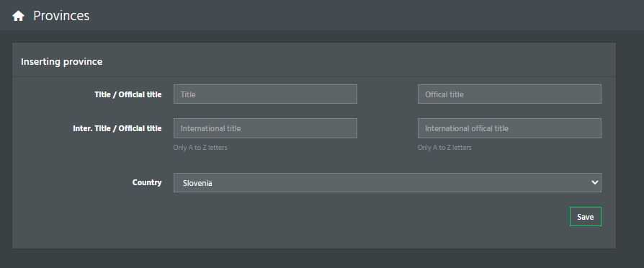Click the dark background below form panel

[x=312, y=259]
